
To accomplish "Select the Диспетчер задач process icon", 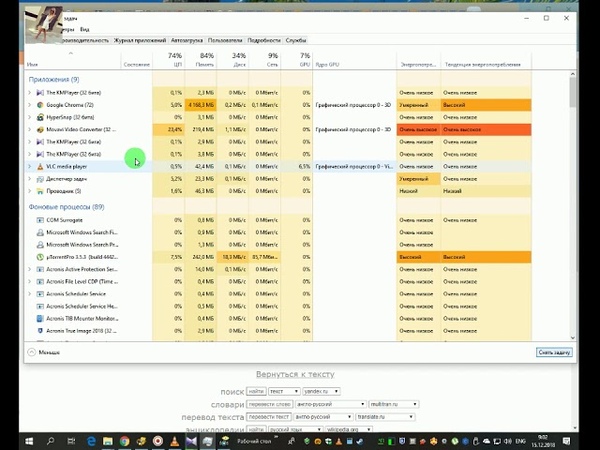I will pos(39,178).
